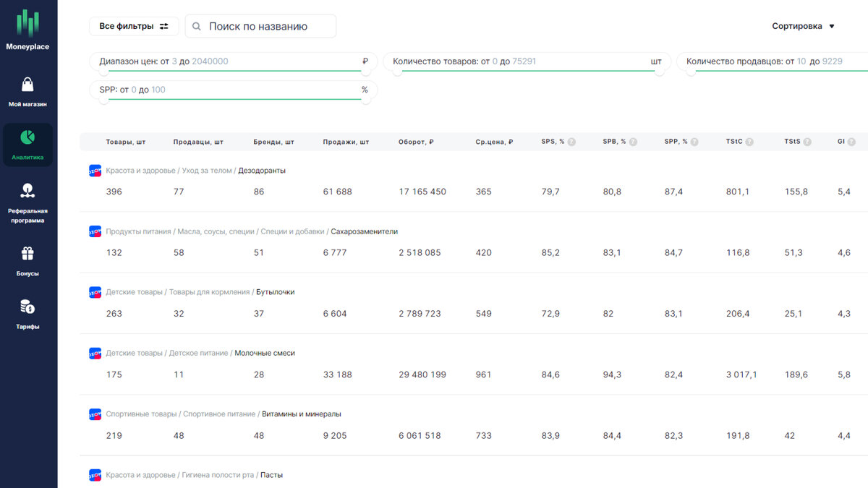The width and height of the screenshot is (868, 488).
Task: Click turnover value 17 165 450
Action: tap(422, 192)
